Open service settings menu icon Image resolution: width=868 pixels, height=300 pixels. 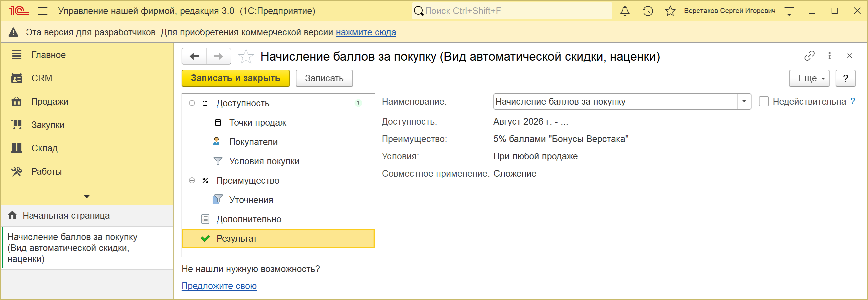[x=789, y=11]
